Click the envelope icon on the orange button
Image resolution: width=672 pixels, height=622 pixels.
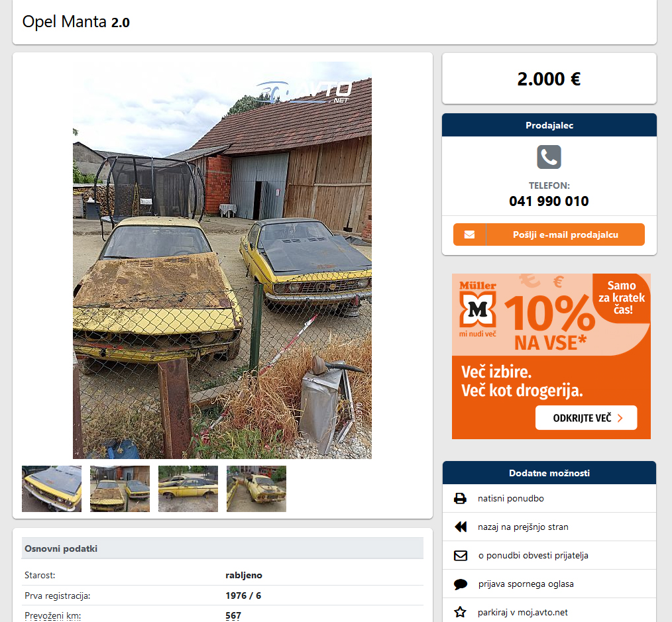point(469,234)
